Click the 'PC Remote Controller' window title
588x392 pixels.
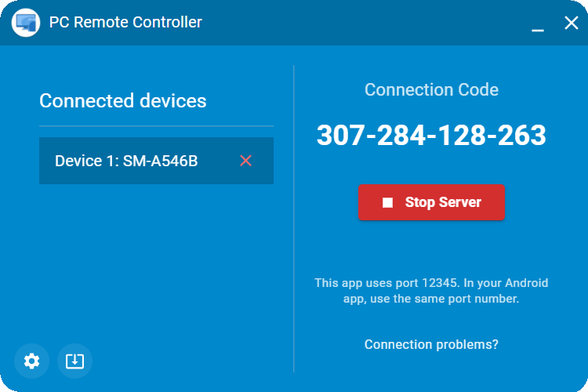point(125,22)
